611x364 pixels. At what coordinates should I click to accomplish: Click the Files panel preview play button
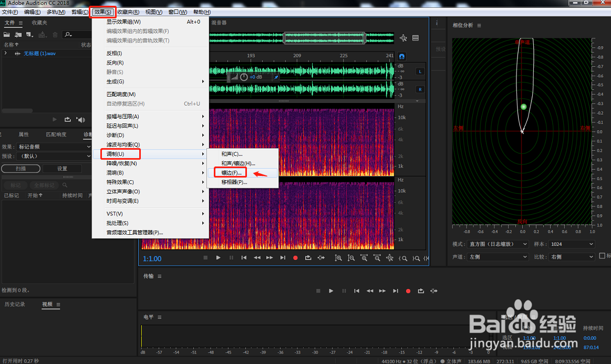(55, 120)
